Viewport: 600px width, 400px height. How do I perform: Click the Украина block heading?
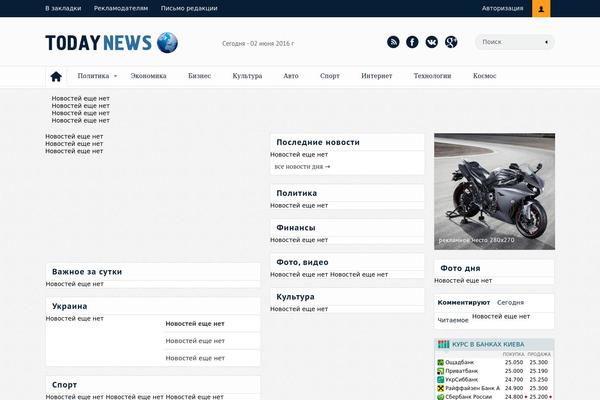[70, 306]
